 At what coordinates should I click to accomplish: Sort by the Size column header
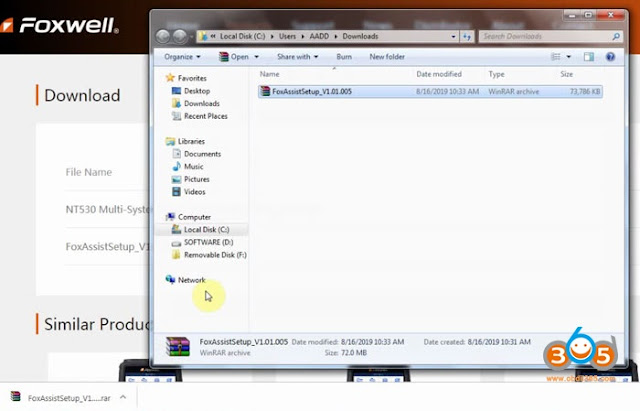[567, 74]
